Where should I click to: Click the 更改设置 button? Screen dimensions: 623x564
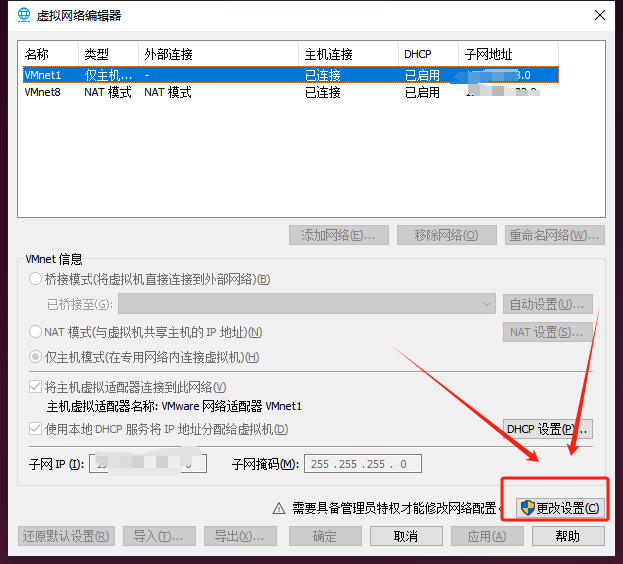pos(560,508)
